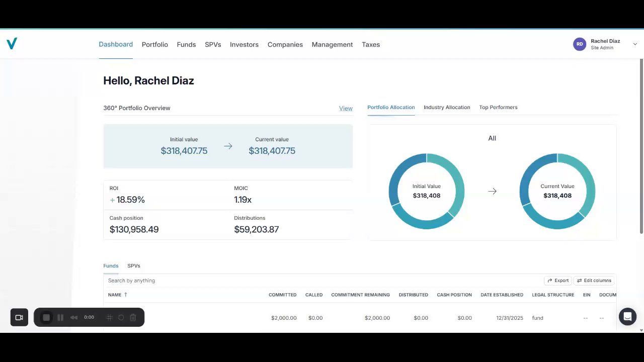Click the DATE ESTABLISHED column header
Viewport: 644px width, 362px height.
pos(502,295)
